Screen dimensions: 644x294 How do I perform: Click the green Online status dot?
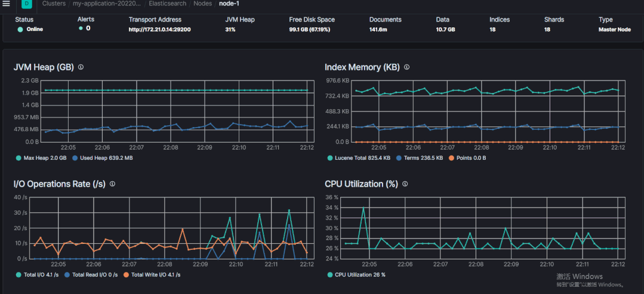(x=20, y=29)
